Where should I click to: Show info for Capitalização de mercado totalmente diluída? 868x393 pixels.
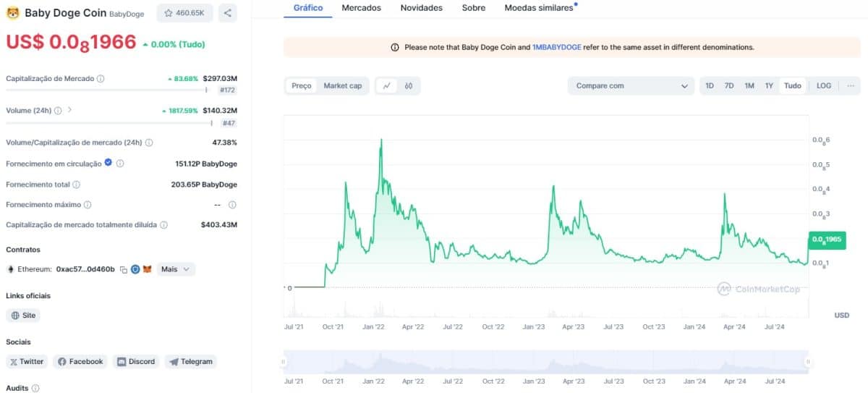click(163, 225)
